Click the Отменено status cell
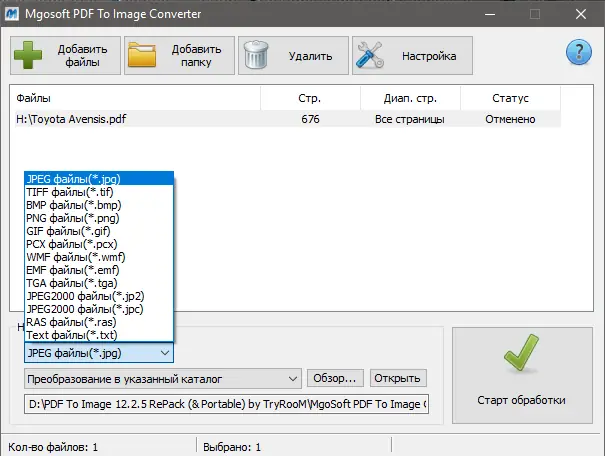Screen dimensions: 605x456 coord(510,119)
